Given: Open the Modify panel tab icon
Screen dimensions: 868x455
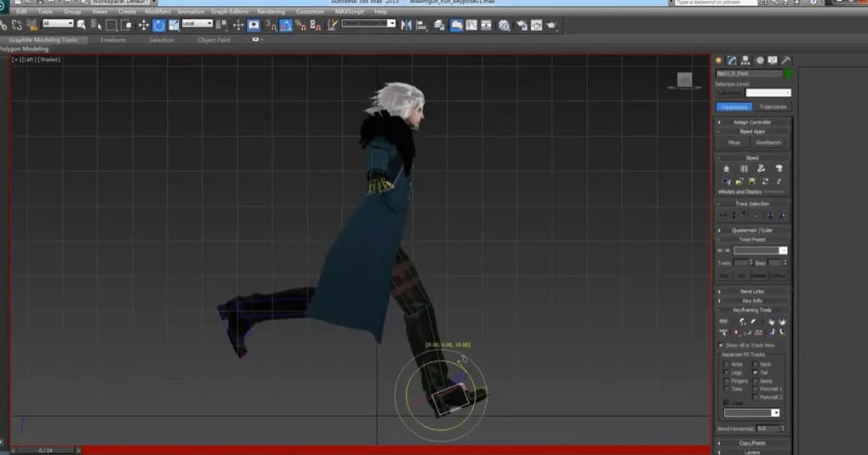Looking at the screenshot, I should coord(732,60).
